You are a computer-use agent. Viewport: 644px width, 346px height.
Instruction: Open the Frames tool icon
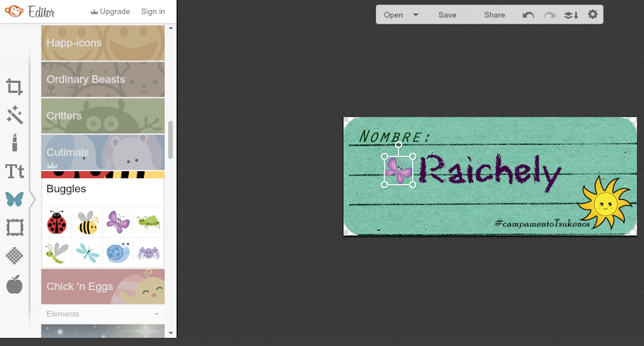coord(14,228)
